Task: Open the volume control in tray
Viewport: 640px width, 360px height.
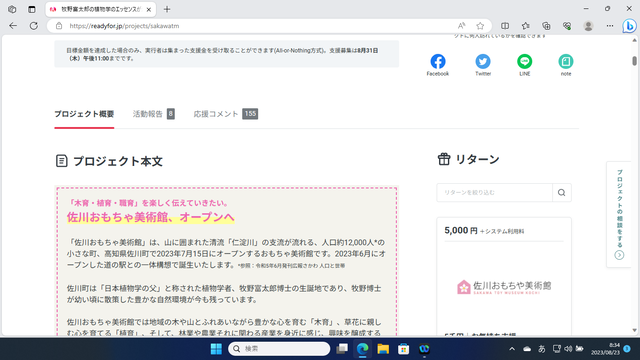Action: click(x=568, y=349)
